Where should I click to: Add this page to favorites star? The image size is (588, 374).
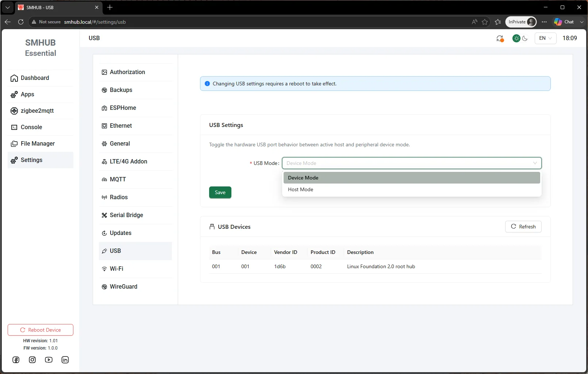[485, 22]
